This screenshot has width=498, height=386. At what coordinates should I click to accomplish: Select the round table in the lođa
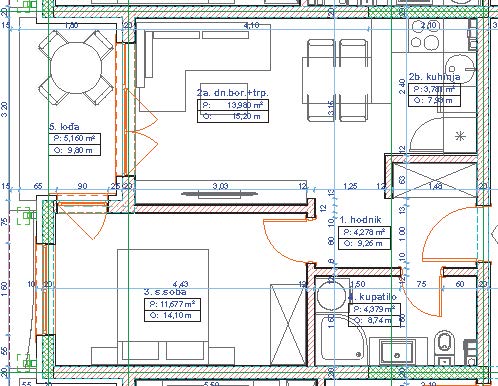(76, 68)
